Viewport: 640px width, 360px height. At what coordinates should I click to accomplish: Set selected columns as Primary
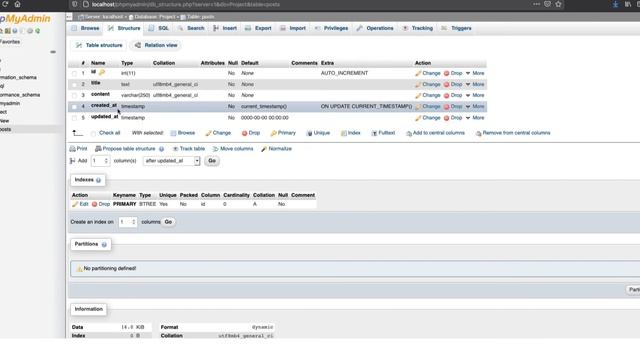[283, 133]
